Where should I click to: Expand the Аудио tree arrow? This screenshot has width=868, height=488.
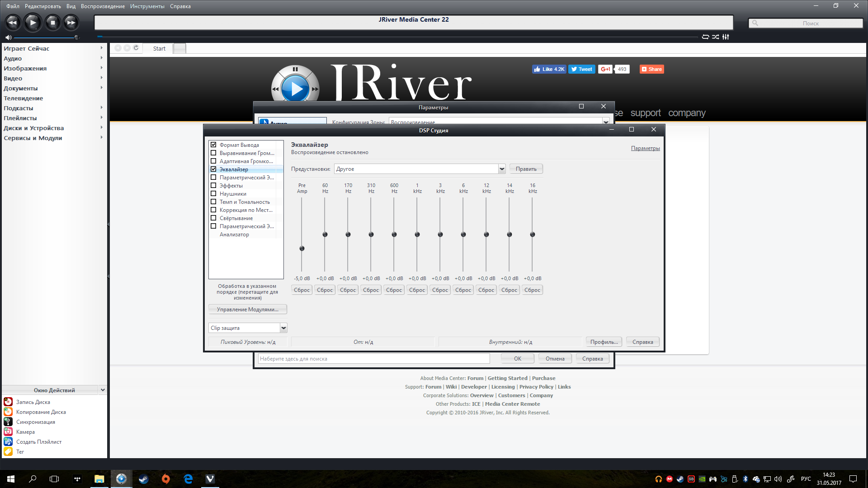click(102, 58)
